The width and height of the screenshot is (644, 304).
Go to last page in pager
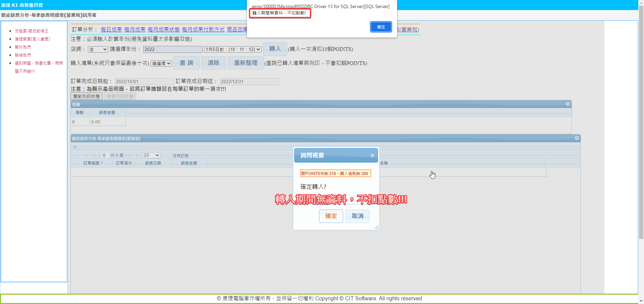138,156
